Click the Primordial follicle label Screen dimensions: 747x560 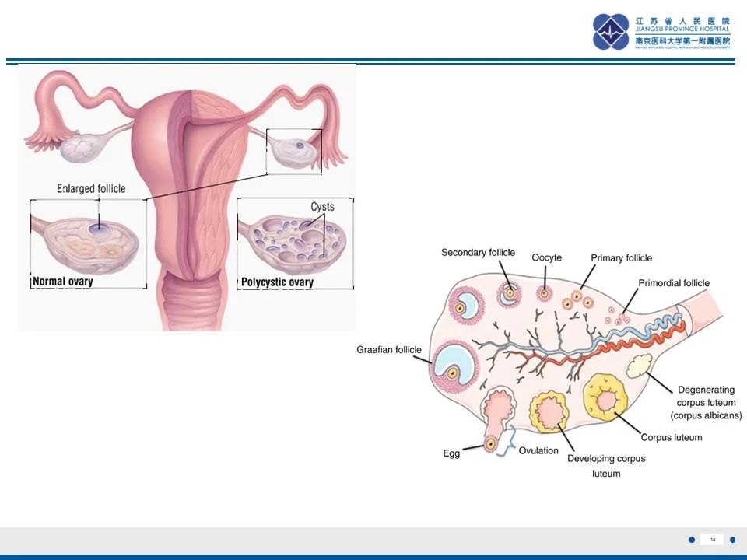(x=674, y=283)
